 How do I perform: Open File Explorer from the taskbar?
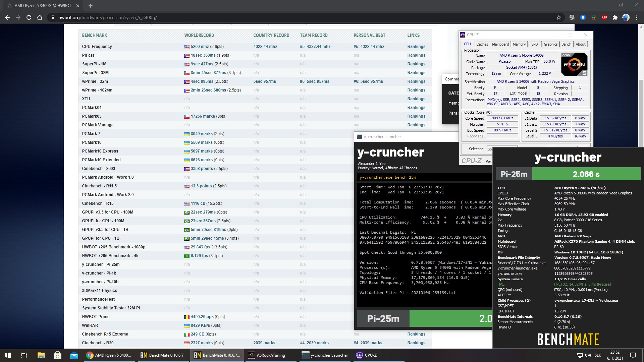click(41, 355)
